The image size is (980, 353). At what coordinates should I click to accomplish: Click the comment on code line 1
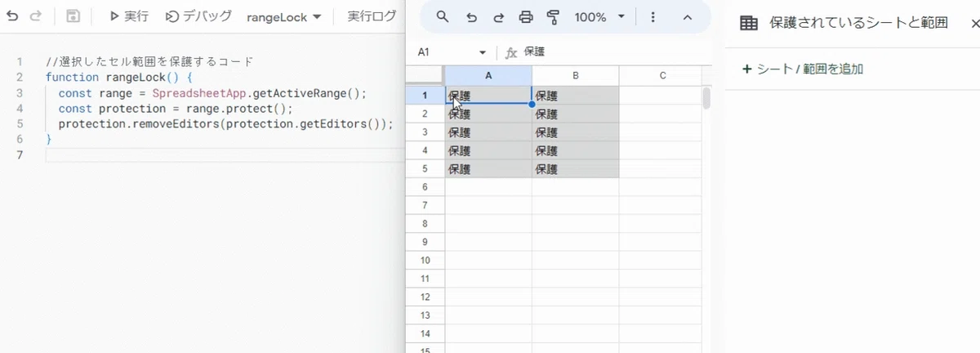point(150,62)
